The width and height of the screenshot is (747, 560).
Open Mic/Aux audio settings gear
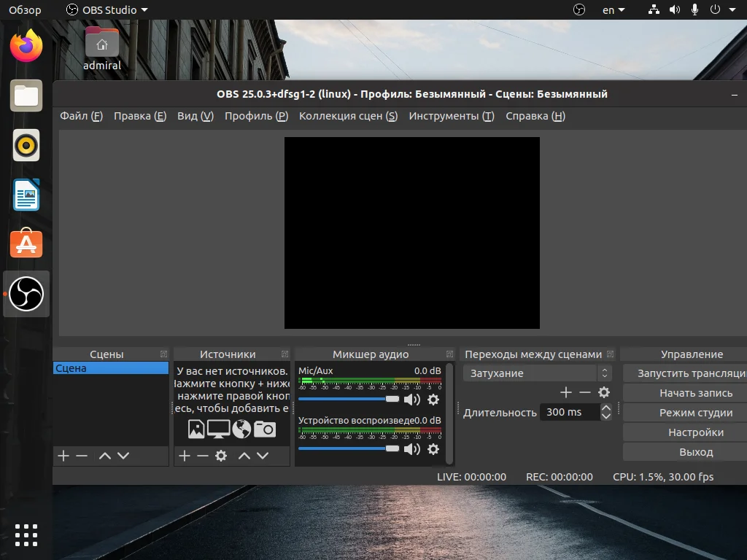433,400
